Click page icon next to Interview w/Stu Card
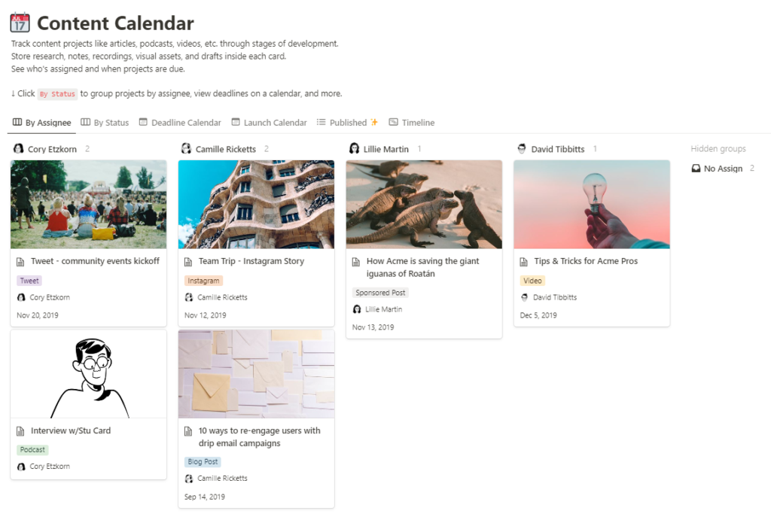The image size is (771, 532). pos(20,431)
